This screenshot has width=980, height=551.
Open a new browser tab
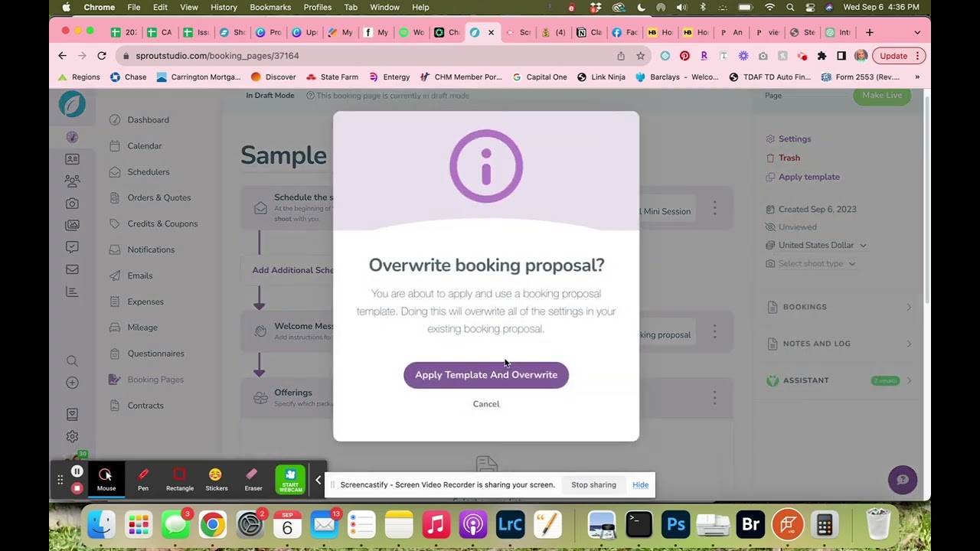pos(869,33)
